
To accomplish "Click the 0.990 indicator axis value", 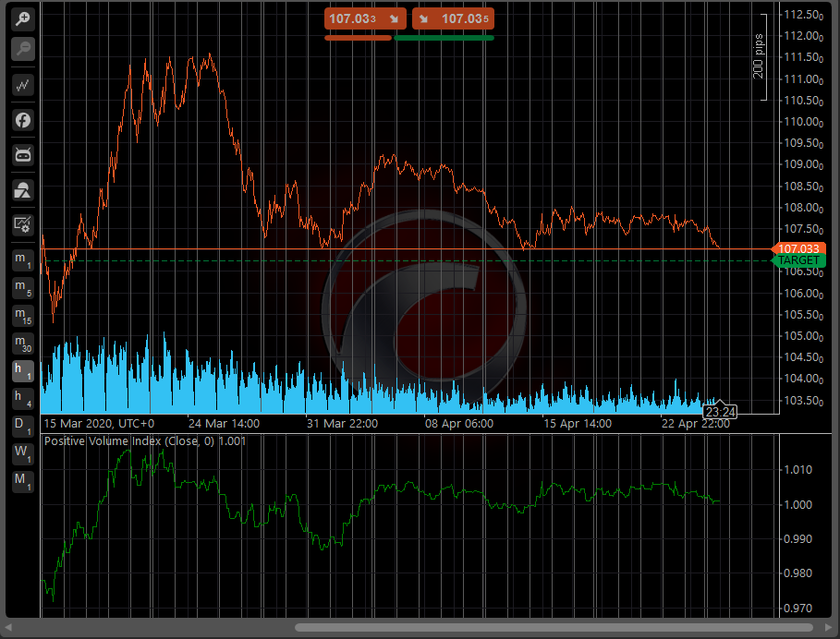I will point(797,539).
